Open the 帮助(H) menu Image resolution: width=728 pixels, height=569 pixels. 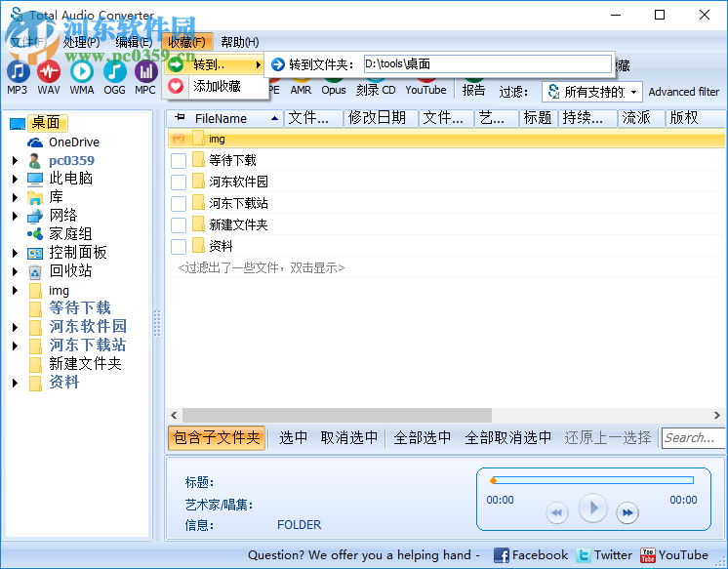pos(239,42)
